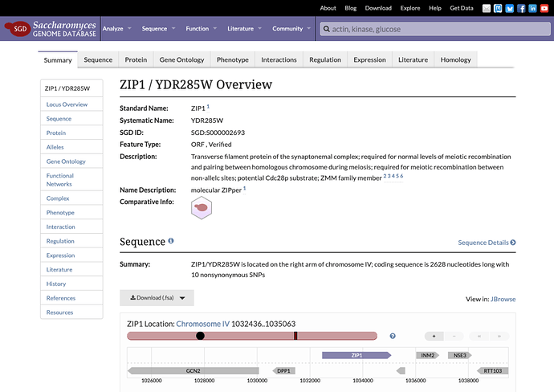Open the Download (.fsa) dropdown
The width and height of the screenshot is (554, 392).
tap(157, 298)
